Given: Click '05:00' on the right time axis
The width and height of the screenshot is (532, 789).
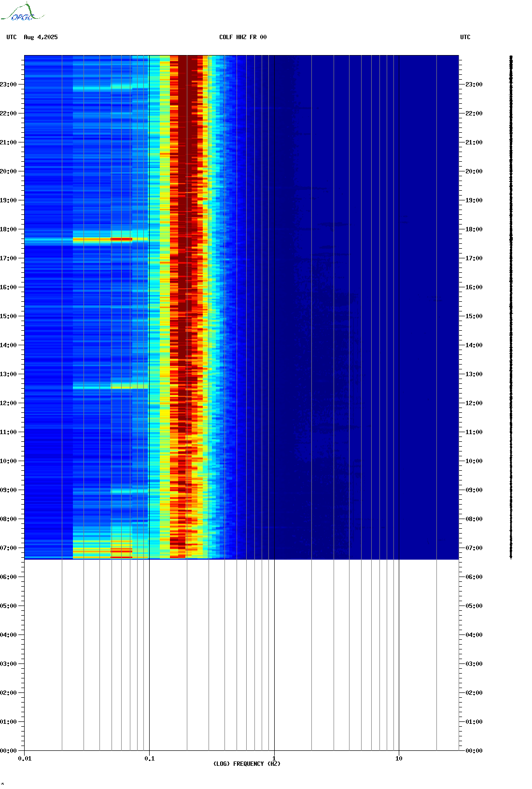Looking at the screenshot, I should click(474, 606).
